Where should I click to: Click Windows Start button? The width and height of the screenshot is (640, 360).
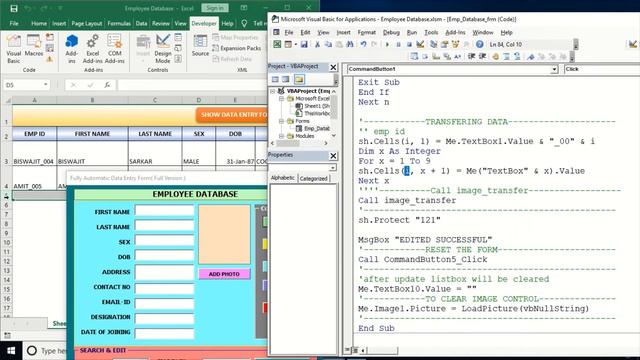tap(11, 351)
